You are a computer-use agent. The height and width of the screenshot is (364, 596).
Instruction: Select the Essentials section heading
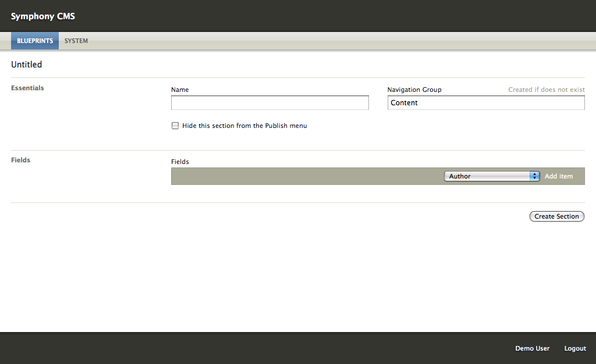click(27, 88)
